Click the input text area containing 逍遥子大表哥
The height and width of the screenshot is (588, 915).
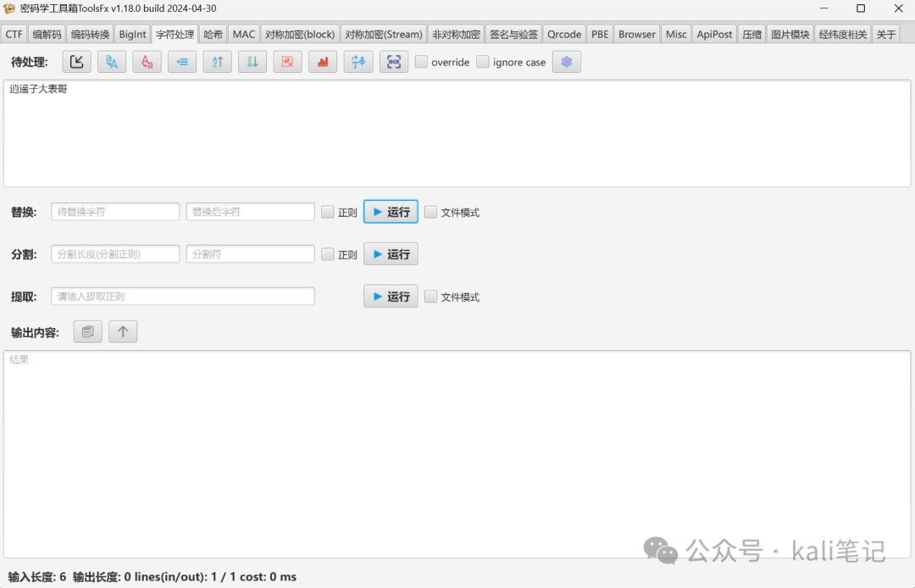tap(457, 134)
